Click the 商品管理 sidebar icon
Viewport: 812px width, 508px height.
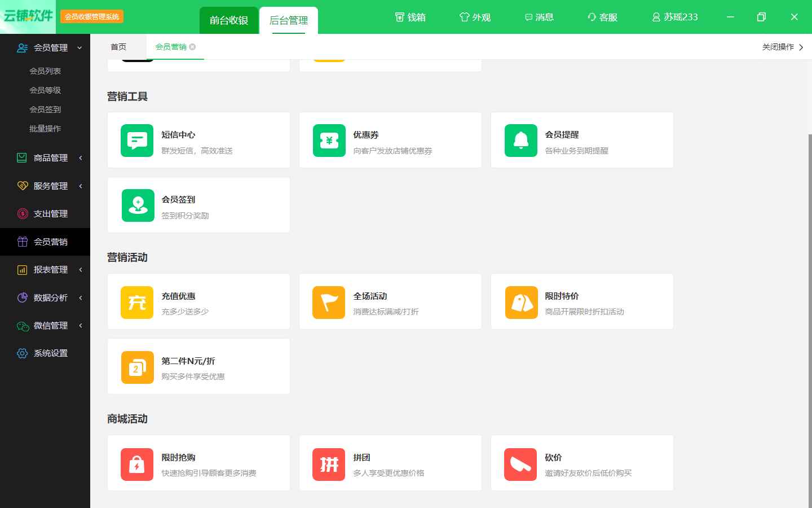(22, 158)
